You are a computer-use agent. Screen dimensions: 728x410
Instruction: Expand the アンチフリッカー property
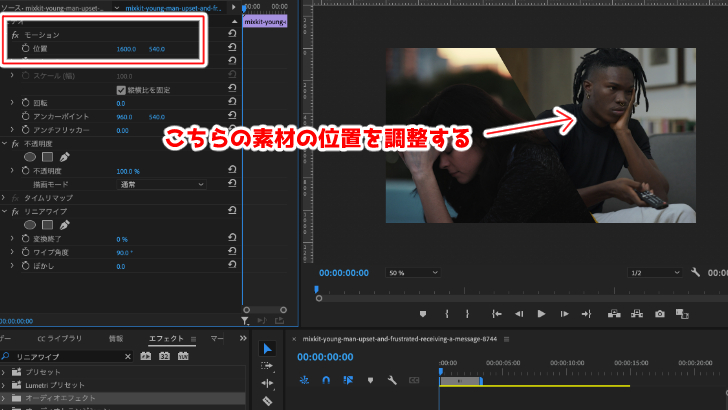click(x=12, y=129)
